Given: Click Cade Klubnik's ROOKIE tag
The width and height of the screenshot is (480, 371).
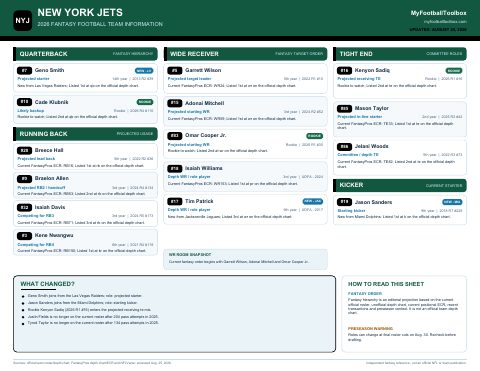Looking at the screenshot, I should point(145,102).
